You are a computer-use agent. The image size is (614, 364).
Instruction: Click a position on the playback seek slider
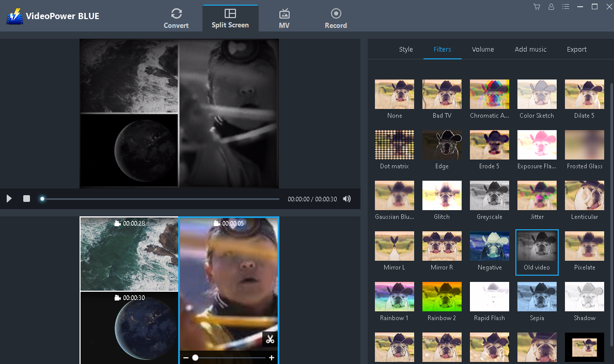pos(155,198)
